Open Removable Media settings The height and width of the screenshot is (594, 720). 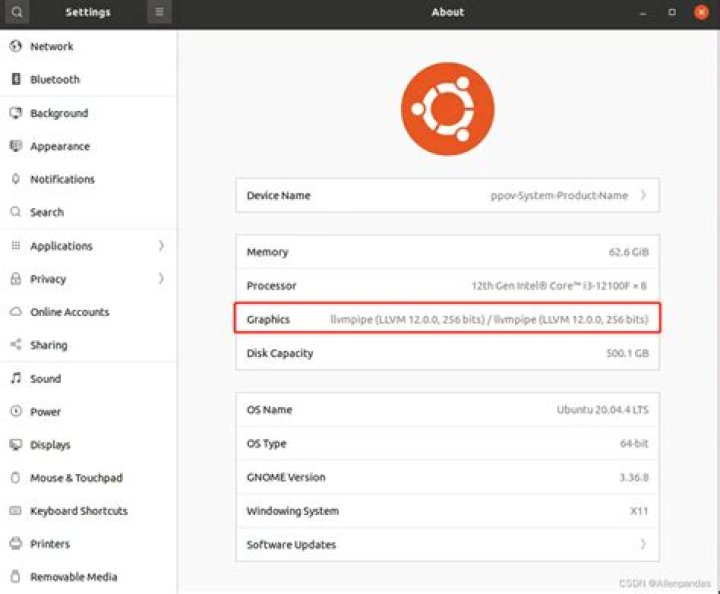[x=88, y=577]
